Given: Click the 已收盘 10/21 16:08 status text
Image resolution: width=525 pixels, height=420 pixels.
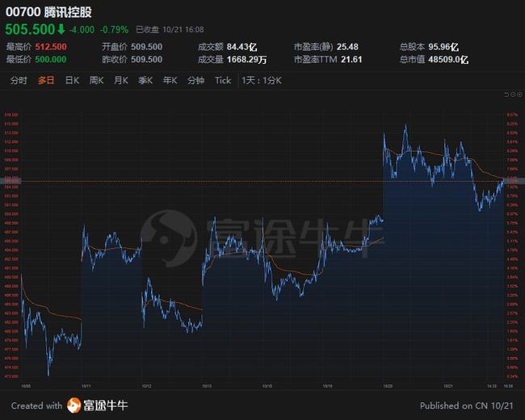Looking at the screenshot, I should 170,30.
